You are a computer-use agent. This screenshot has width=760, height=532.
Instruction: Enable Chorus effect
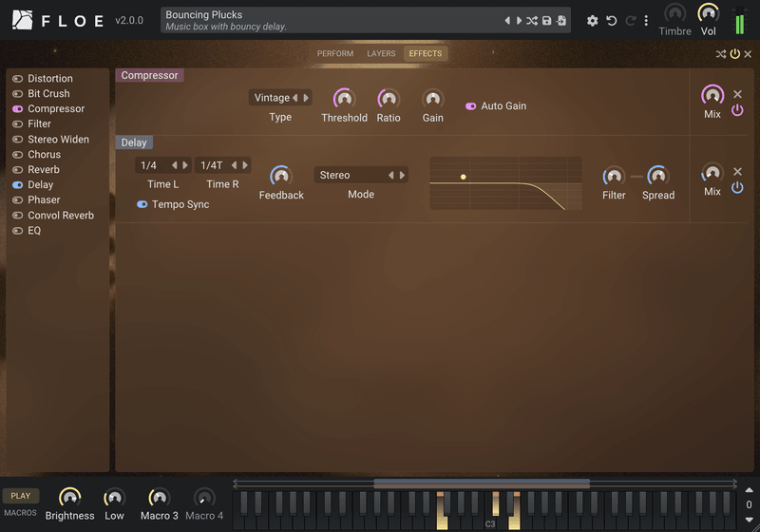point(17,155)
